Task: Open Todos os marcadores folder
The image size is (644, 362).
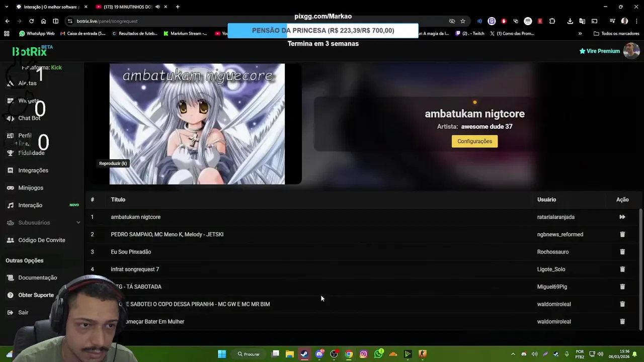Action: click(616, 34)
